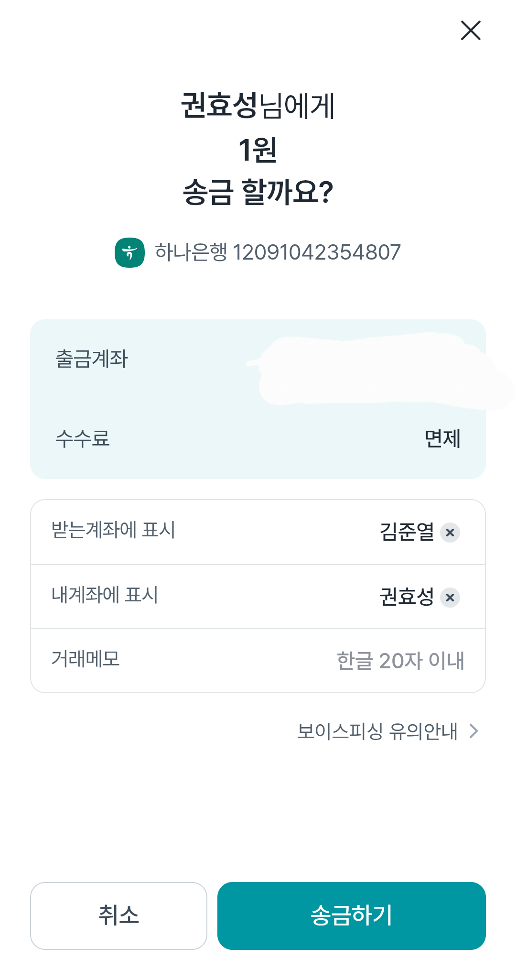
Task: Clear the 권효성 my-account display name
Action: (450, 598)
